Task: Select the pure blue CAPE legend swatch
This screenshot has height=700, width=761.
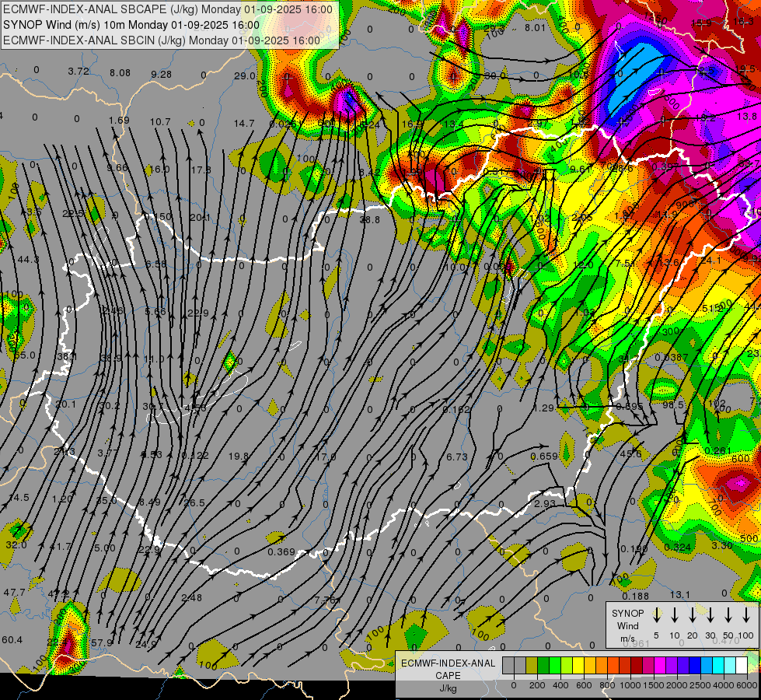Action: click(x=695, y=666)
